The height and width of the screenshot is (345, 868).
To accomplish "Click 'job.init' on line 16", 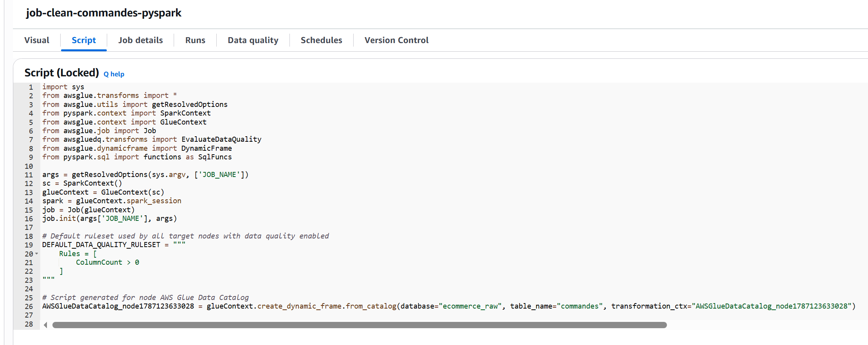I will coord(59,219).
